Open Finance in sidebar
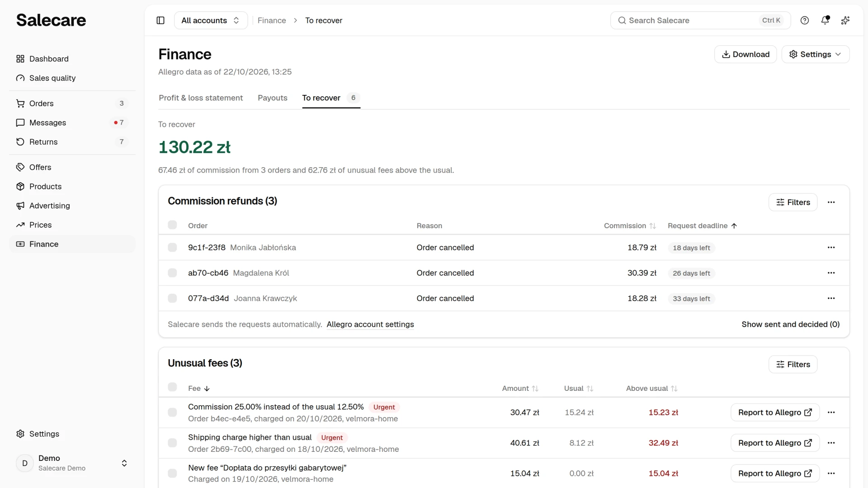The height and width of the screenshot is (488, 868). (x=72, y=244)
